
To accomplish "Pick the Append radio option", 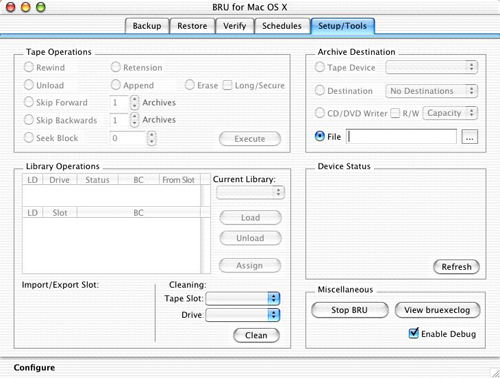I will (115, 85).
